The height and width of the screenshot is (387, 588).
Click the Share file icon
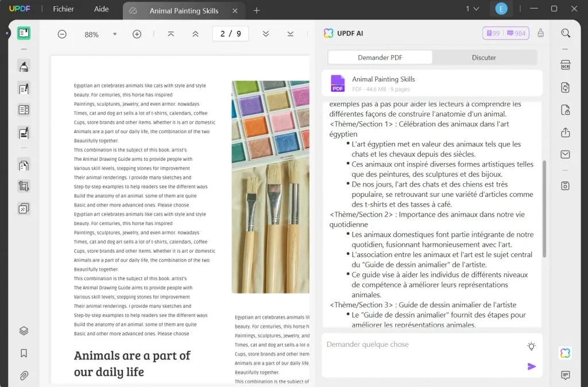point(565,133)
